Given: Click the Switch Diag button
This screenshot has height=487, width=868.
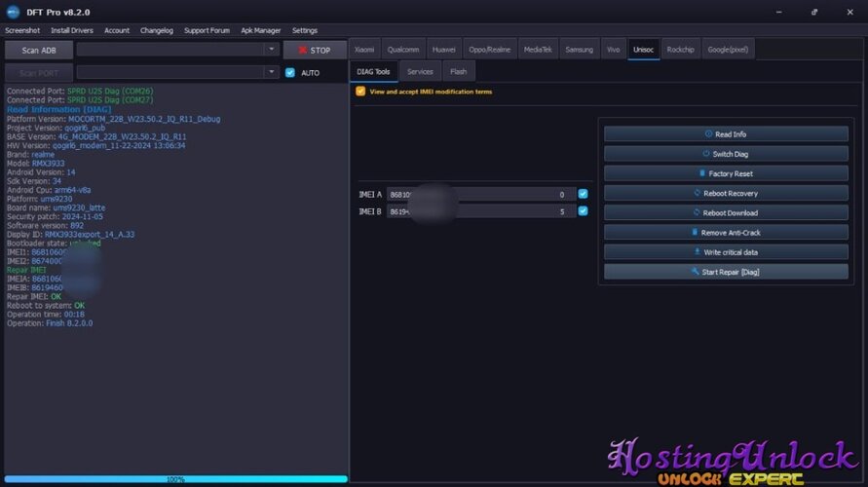Looking at the screenshot, I should 726,154.
